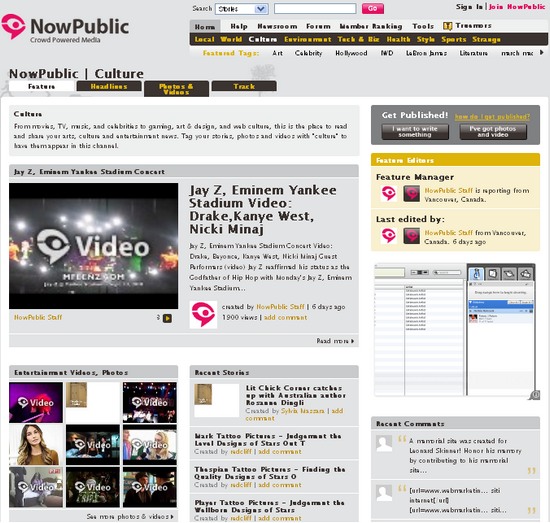
Task: Select the Health channel
Action: pyautogui.click(x=398, y=39)
